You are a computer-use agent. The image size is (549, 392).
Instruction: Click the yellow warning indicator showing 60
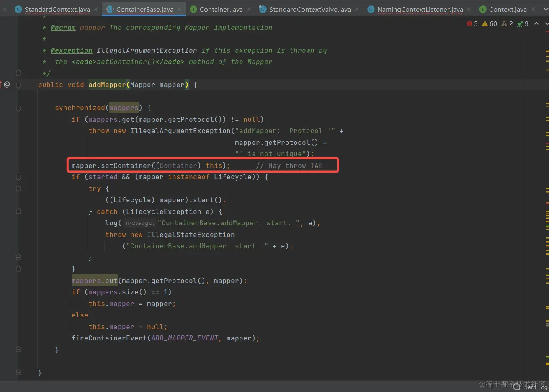click(x=490, y=24)
